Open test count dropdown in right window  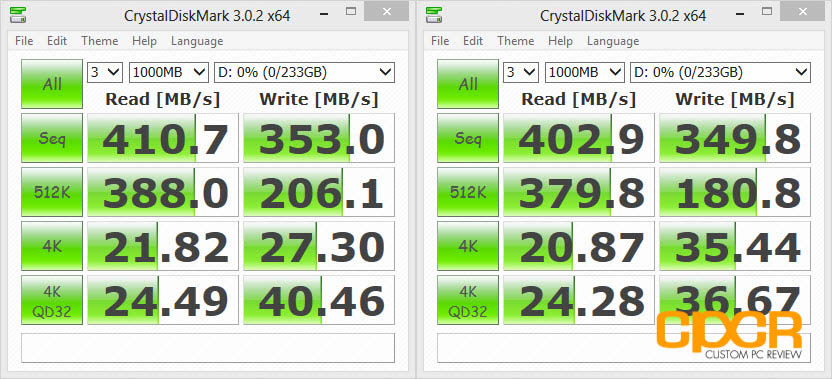click(521, 72)
